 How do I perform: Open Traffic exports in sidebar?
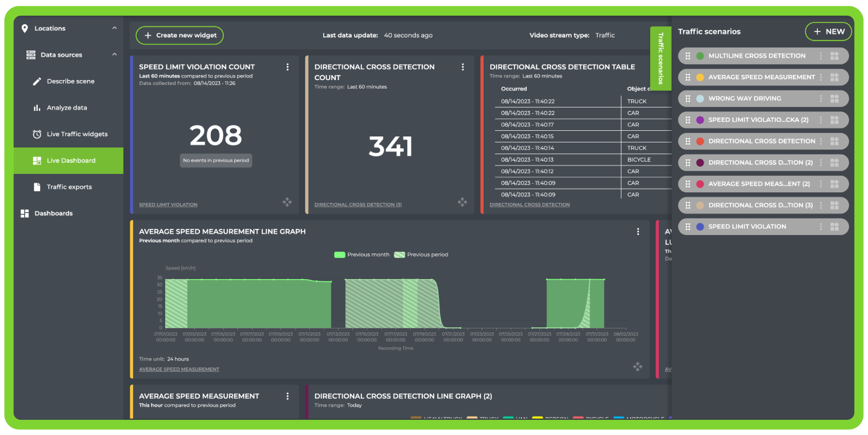69,187
